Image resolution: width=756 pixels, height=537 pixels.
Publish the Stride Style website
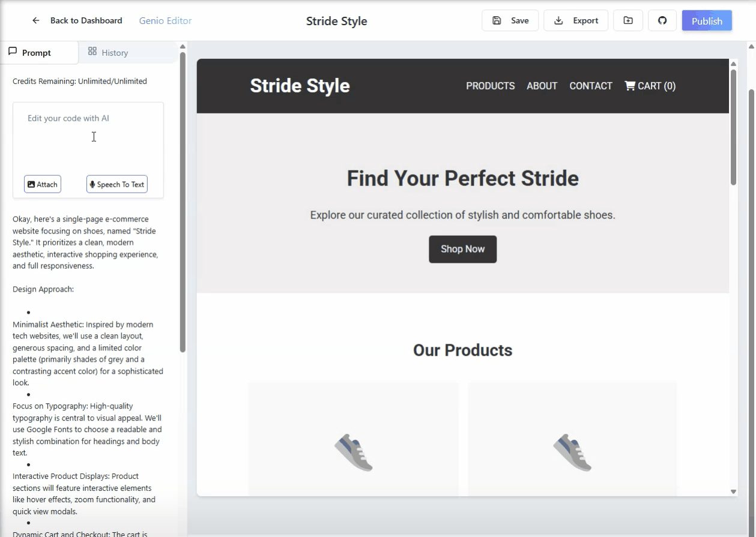pos(707,21)
